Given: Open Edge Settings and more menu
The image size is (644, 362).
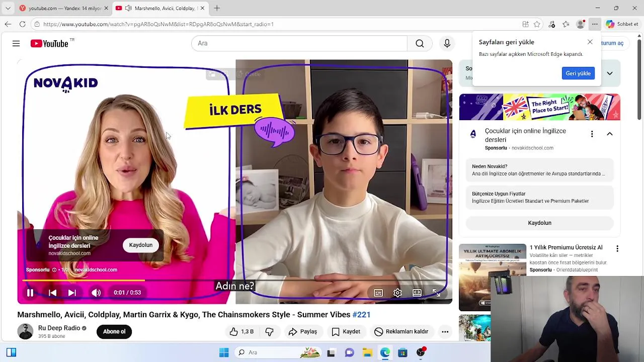Looking at the screenshot, I should (x=595, y=24).
